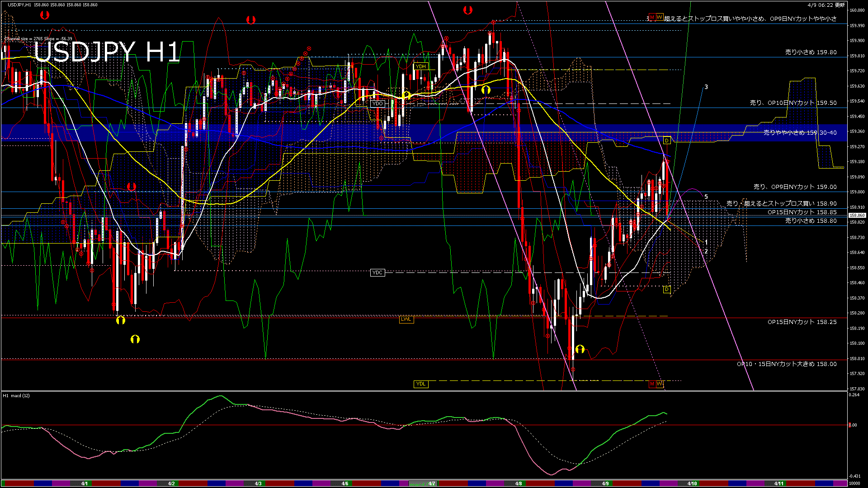Click the YDC level label near mid-chart
This screenshot has height=488, width=868.
(x=377, y=272)
